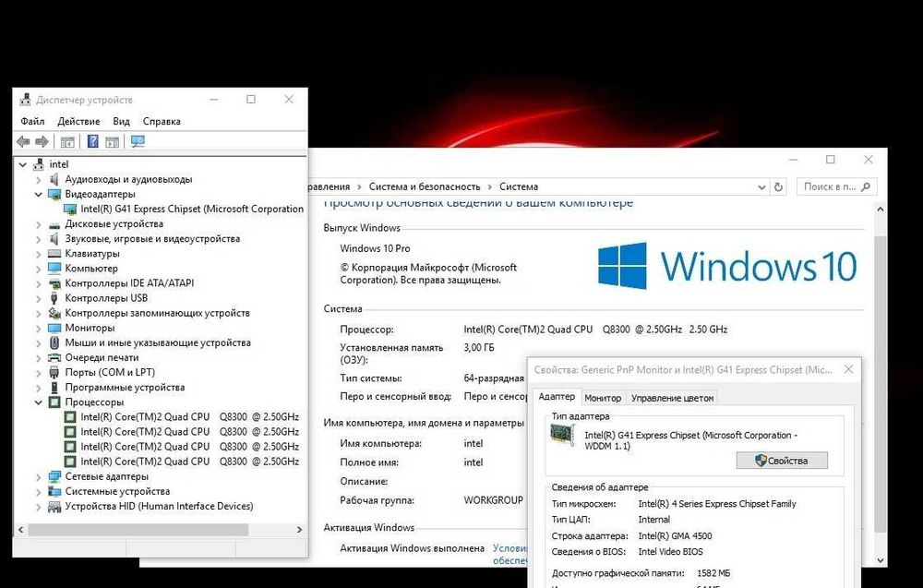
Task: Select the Адаптер tab
Action: pyautogui.click(x=557, y=397)
